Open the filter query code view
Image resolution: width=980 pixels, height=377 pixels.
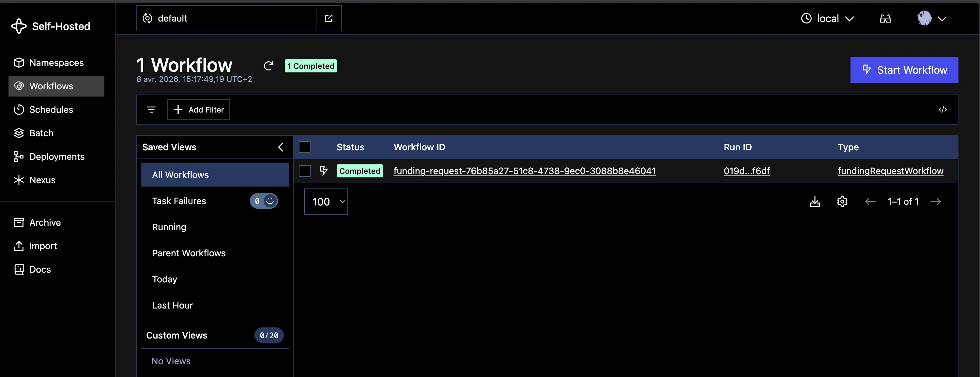[943, 110]
